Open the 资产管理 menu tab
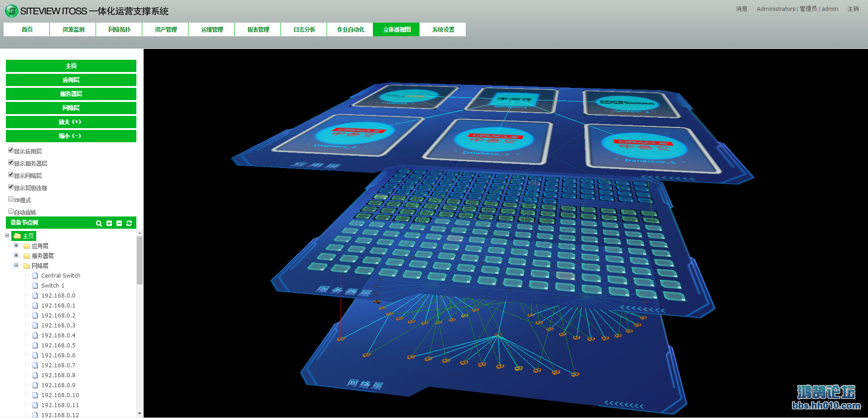 pyautogui.click(x=165, y=29)
